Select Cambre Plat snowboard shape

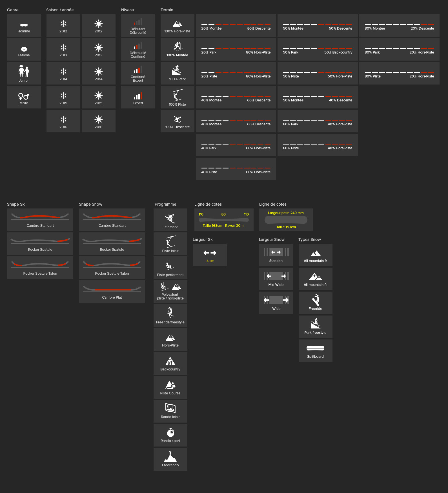pyautogui.click(x=112, y=291)
